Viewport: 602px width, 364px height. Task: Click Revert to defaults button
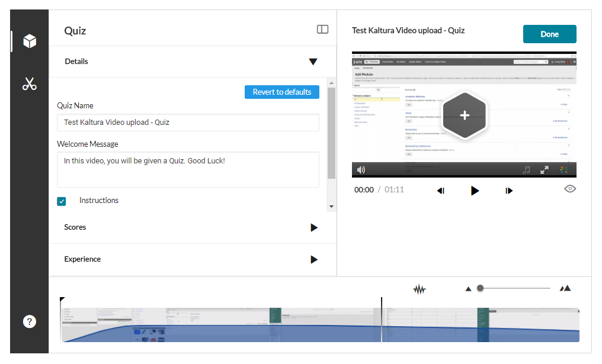281,92
